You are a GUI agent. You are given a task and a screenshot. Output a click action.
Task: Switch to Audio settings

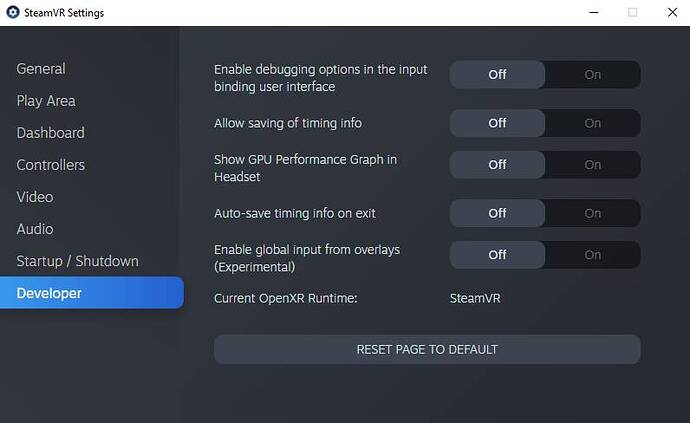pos(35,229)
